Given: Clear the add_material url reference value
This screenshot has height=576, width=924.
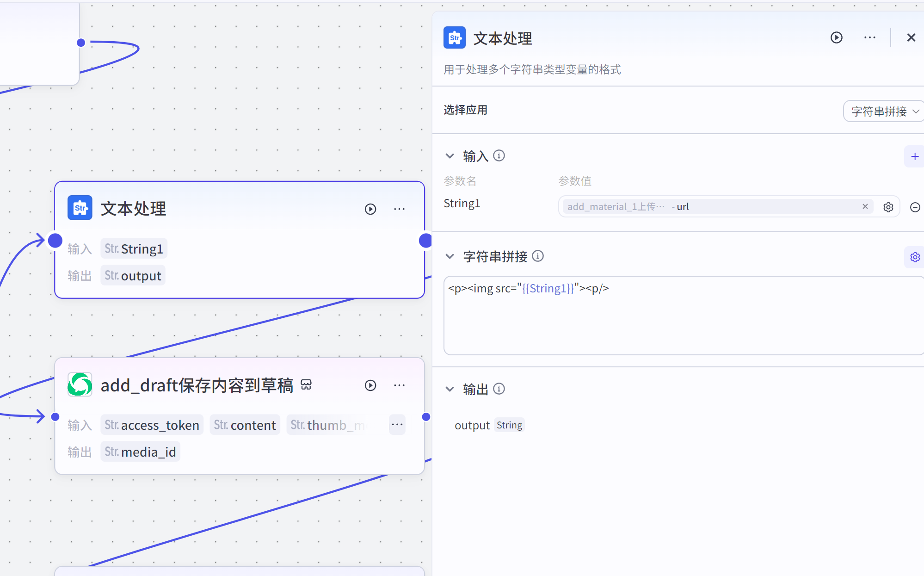Looking at the screenshot, I should coord(865,206).
